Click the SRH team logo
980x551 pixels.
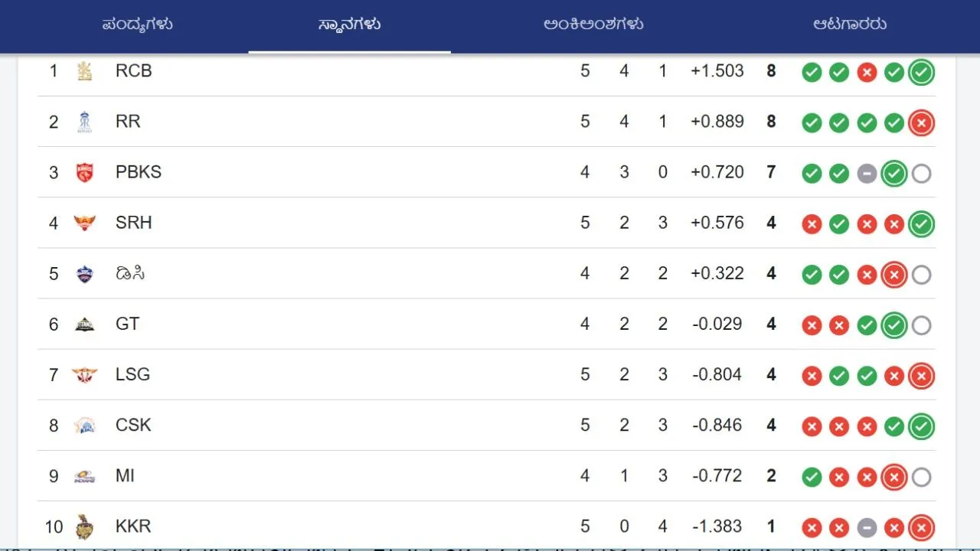(x=85, y=223)
